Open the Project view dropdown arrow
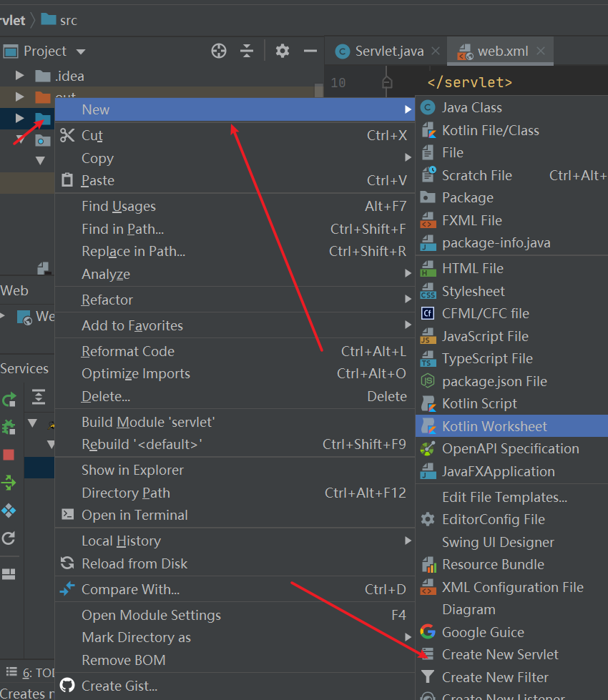The height and width of the screenshot is (700, 608). click(x=81, y=51)
